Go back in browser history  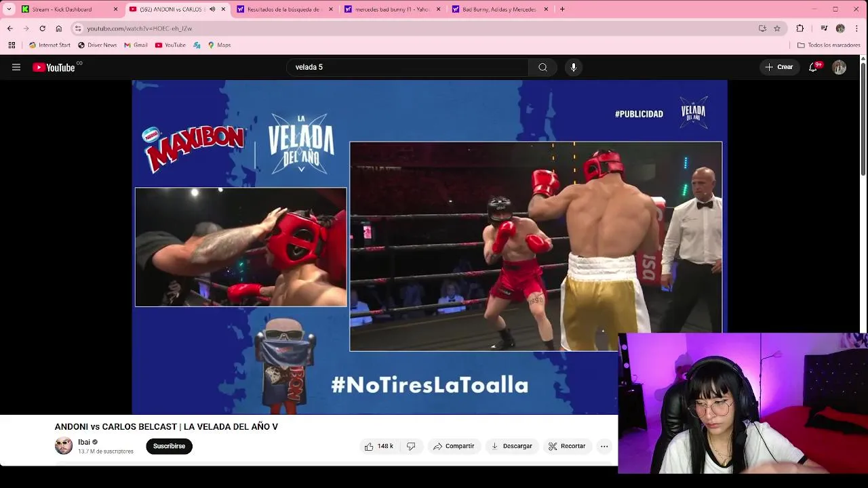pos(9,28)
